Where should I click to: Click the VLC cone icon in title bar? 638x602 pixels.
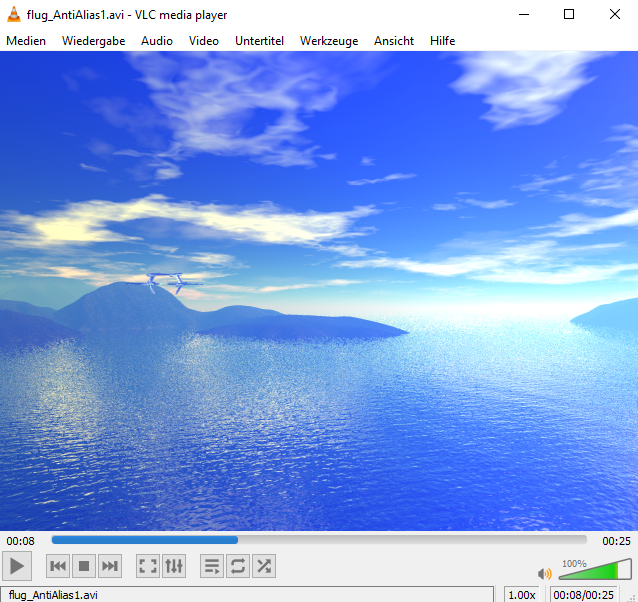pyautogui.click(x=14, y=14)
